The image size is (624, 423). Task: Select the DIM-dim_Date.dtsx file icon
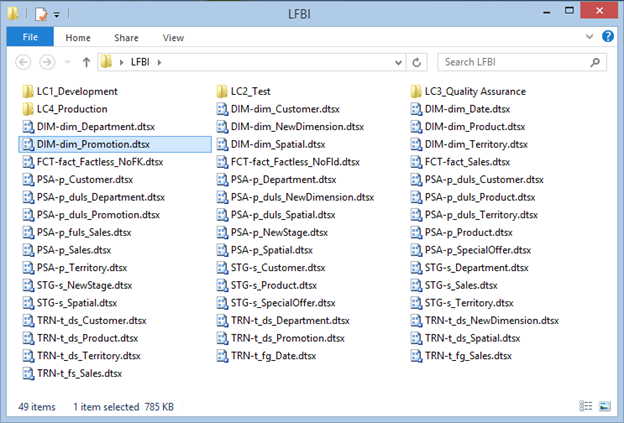click(416, 109)
